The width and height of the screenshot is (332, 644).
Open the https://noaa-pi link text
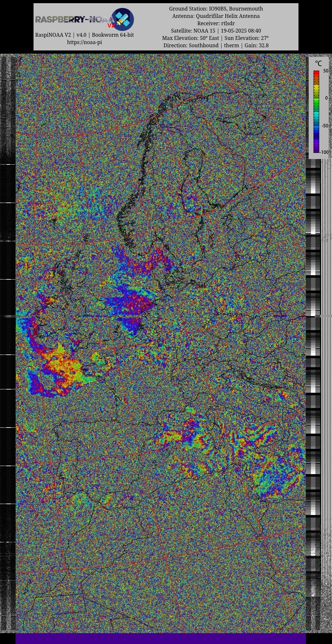pyautogui.click(x=84, y=42)
